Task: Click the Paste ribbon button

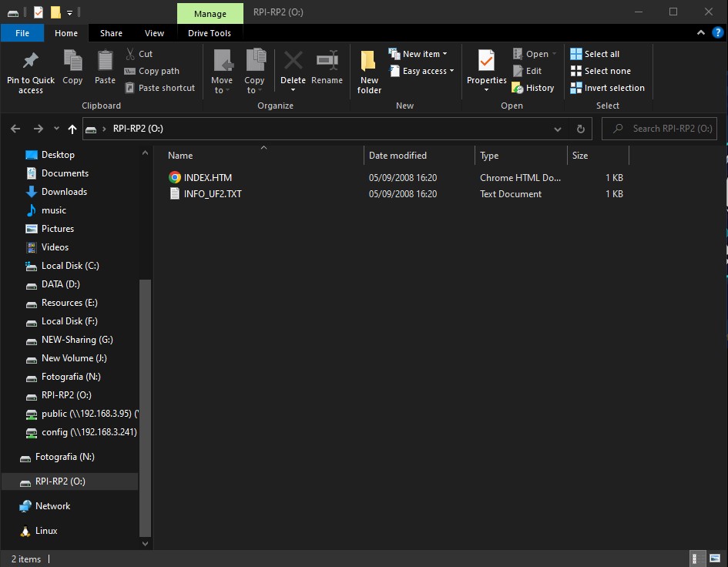Action: [x=105, y=68]
